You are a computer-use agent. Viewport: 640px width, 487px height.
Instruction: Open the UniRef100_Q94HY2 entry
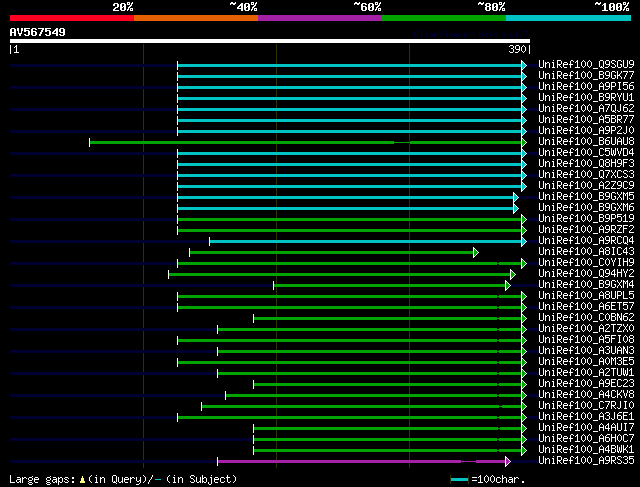coord(586,274)
